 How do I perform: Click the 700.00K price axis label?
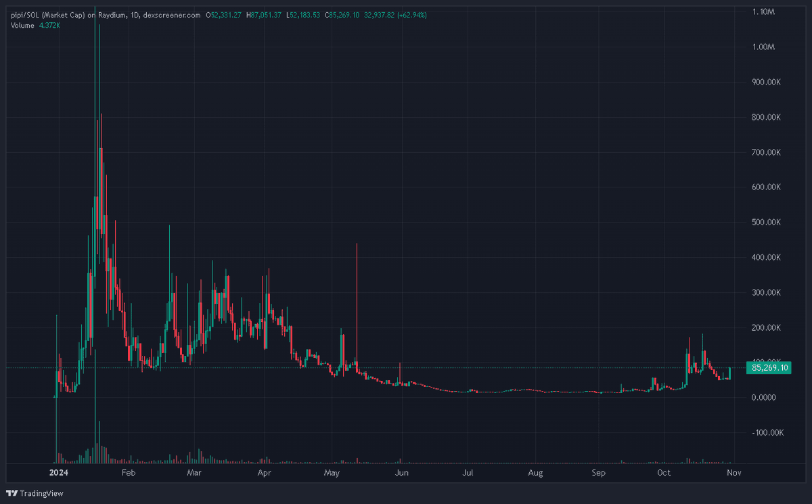point(765,153)
